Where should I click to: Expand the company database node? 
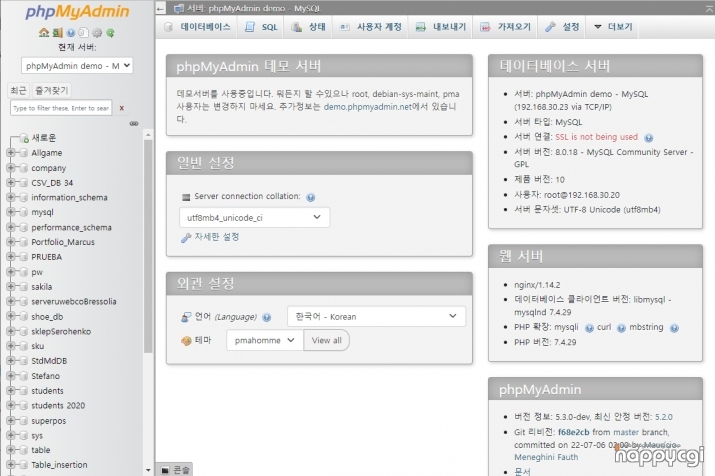10,168
